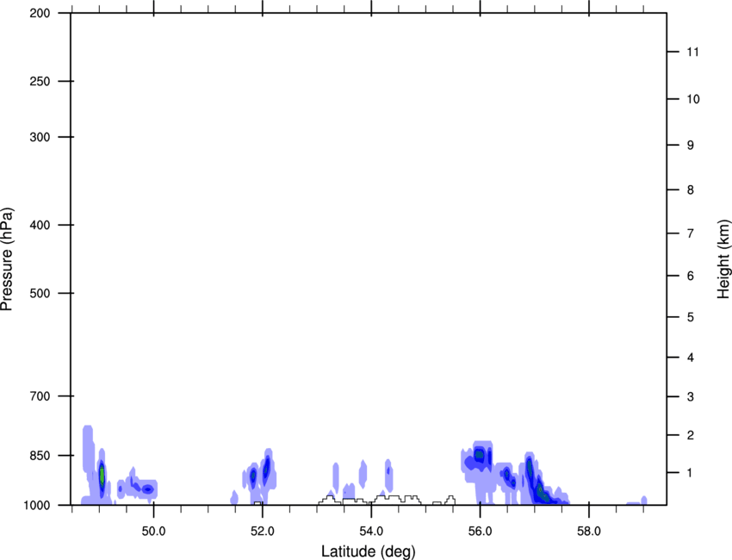The height and width of the screenshot is (560, 732).
Task: Click the 1 km height label
Action: coord(691,473)
